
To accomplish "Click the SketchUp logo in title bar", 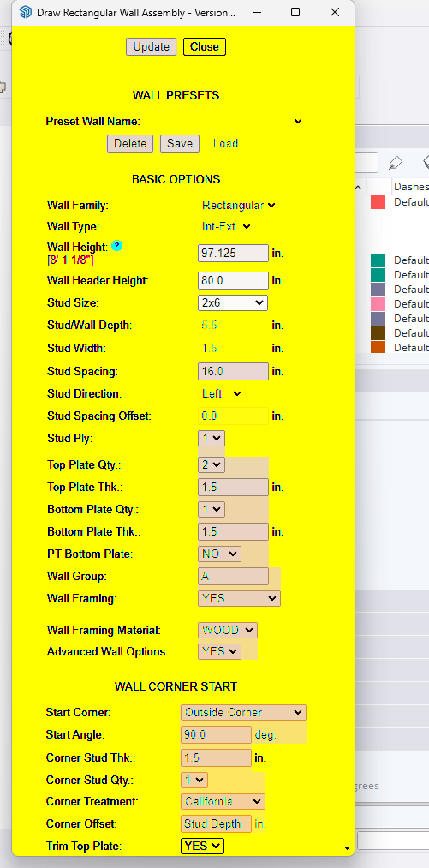I will click(26, 12).
